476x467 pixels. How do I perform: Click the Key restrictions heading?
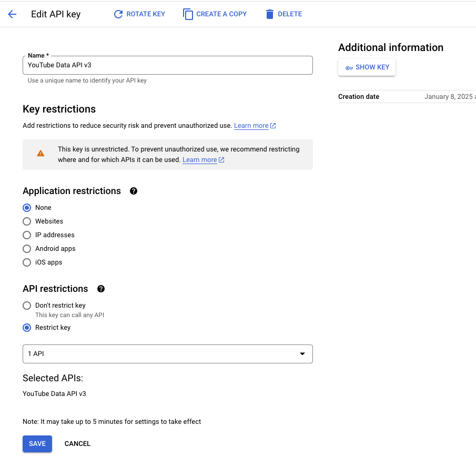(59, 109)
